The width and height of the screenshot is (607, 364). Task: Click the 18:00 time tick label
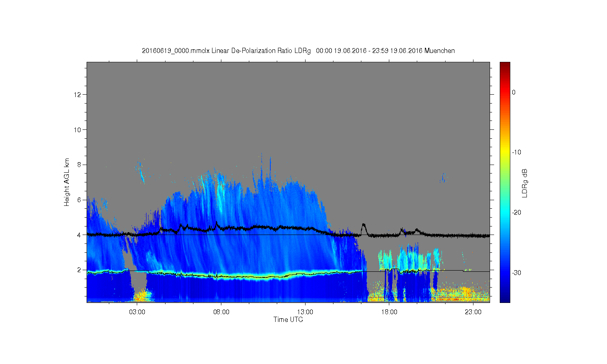(x=389, y=312)
